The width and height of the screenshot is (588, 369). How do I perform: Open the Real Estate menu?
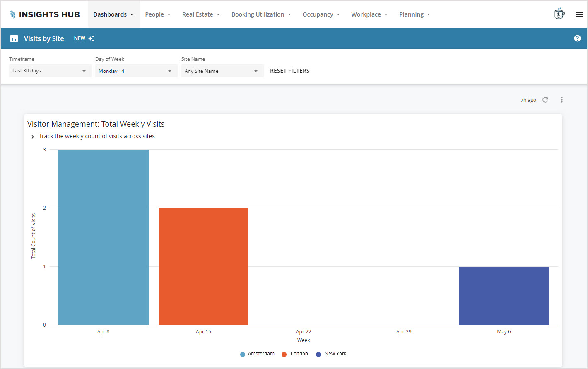201,14
